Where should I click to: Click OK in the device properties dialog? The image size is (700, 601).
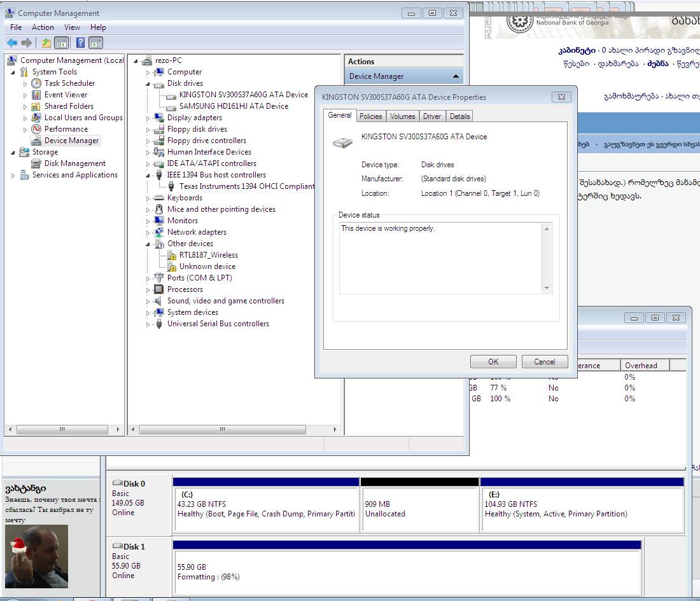tap(493, 361)
